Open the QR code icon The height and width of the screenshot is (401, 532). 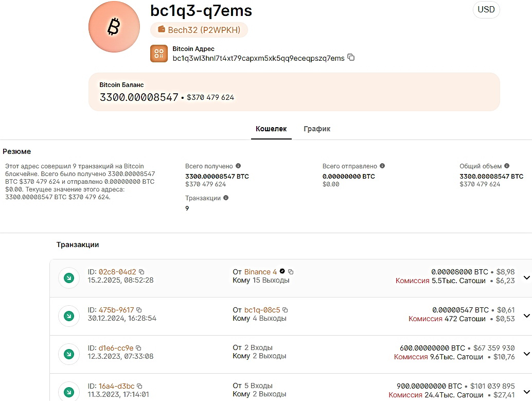pyautogui.click(x=159, y=54)
